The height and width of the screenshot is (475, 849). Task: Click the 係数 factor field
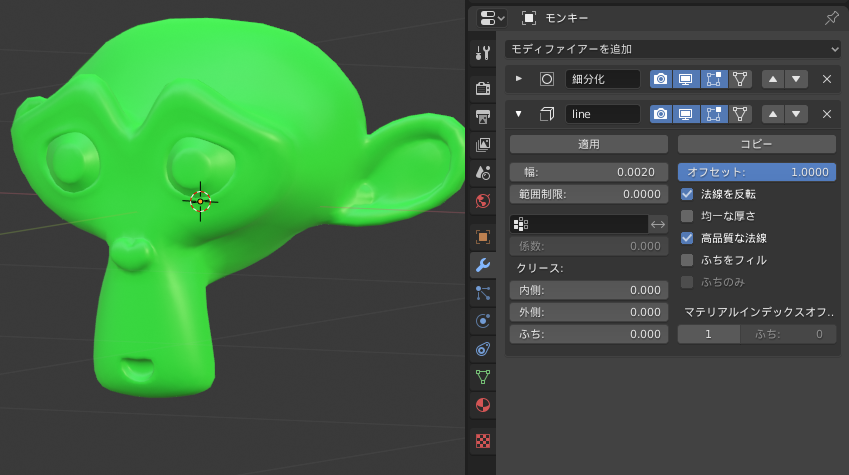[x=589, y=246]
